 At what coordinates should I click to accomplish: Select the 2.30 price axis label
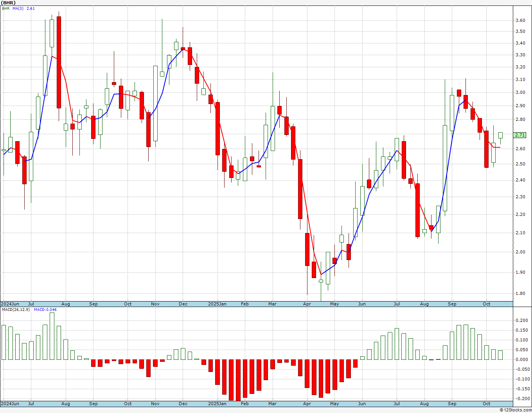[520, 197]
